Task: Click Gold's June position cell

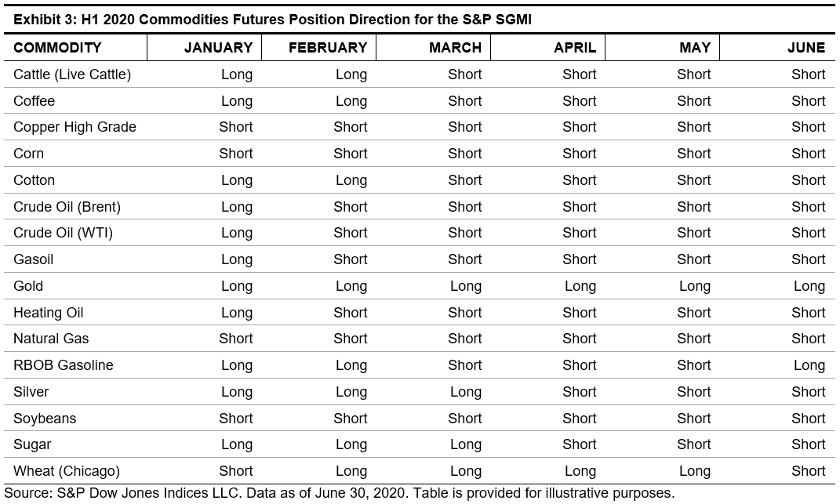Action: [809, 286]
